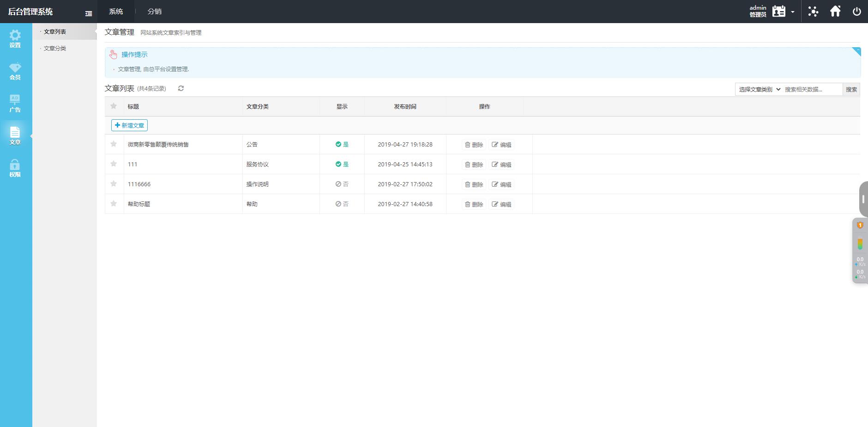
Task: Click the date 2019-04-25 14:45:13
Action: click(x=405, y=165)
